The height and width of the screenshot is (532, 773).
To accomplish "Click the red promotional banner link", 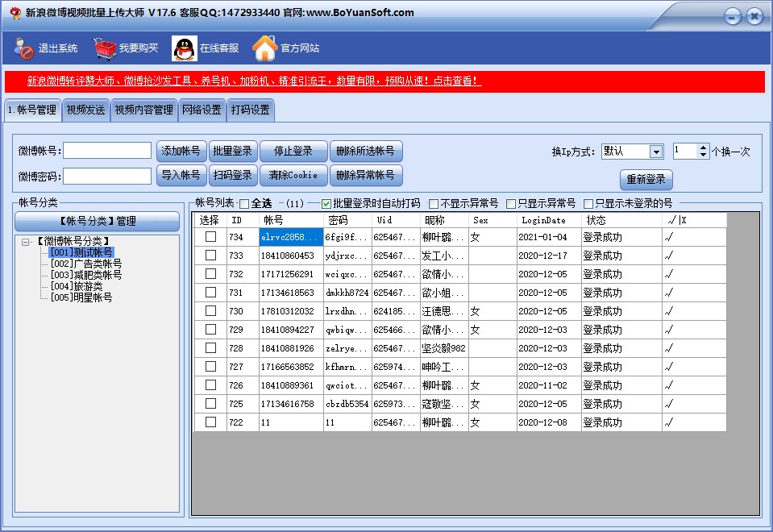I will pos(254,81).
